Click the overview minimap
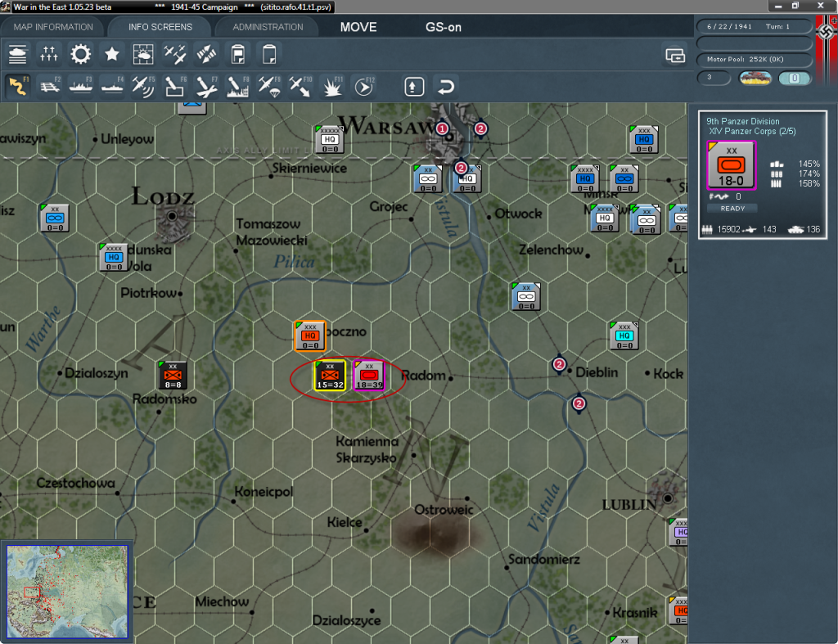This screenshot has height=644, width=838. coord(67,591)
